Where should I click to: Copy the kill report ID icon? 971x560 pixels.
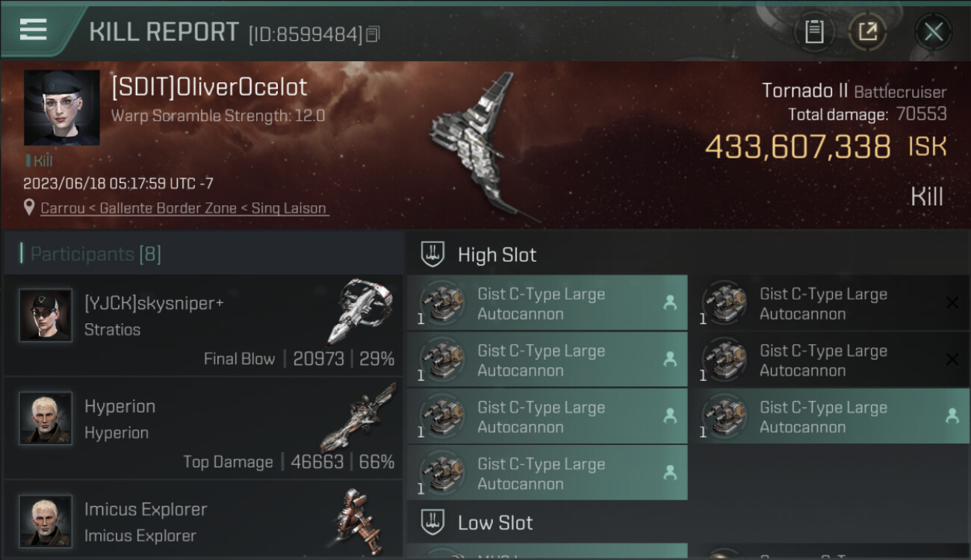point(373,34)
